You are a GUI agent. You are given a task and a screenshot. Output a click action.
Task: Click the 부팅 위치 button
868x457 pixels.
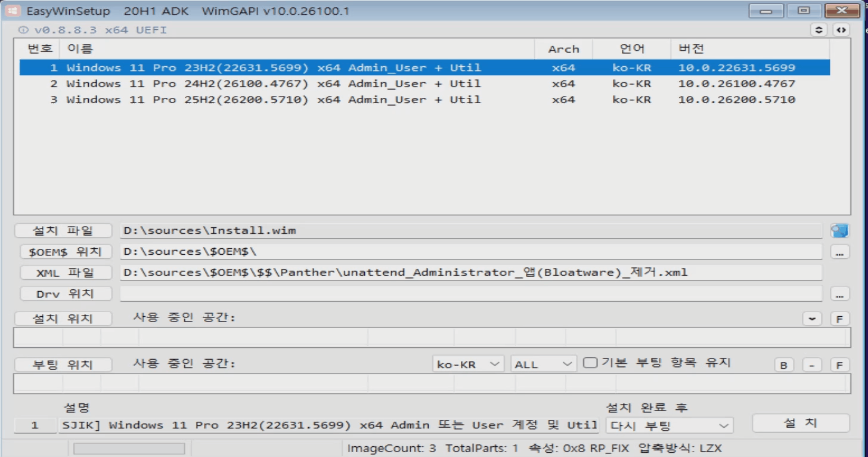[x=63, y=365]
